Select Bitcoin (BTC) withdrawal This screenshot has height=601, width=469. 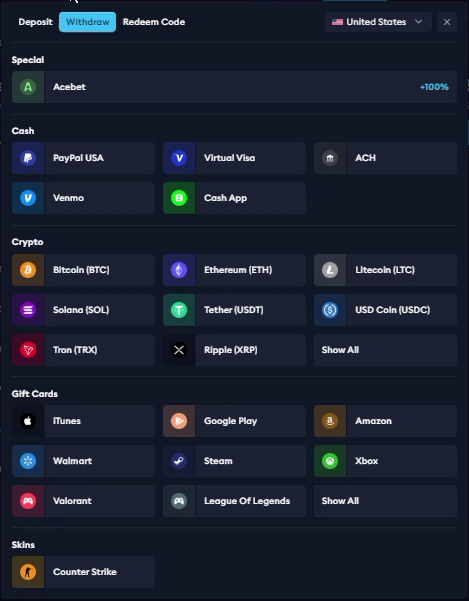83,270
